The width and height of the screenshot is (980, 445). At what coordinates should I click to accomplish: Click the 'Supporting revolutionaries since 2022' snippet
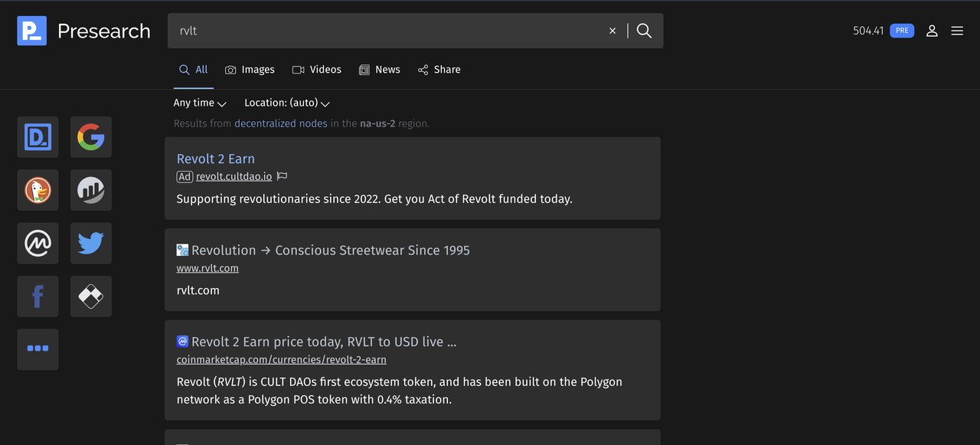click(x=374, y=198)
